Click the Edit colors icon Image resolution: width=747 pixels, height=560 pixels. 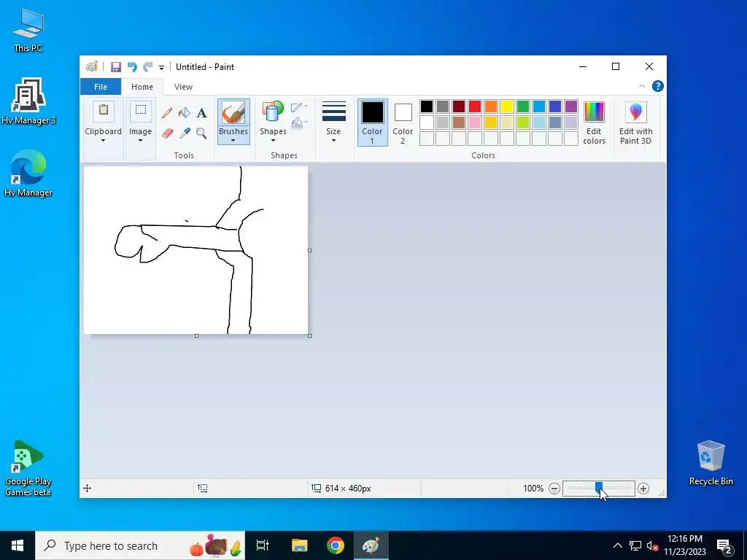[594, 112]
